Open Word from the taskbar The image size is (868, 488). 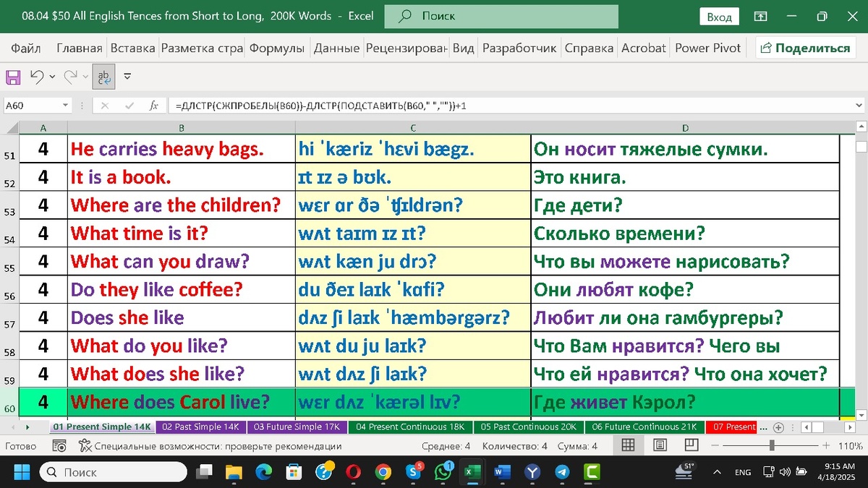tap(502, 472)
